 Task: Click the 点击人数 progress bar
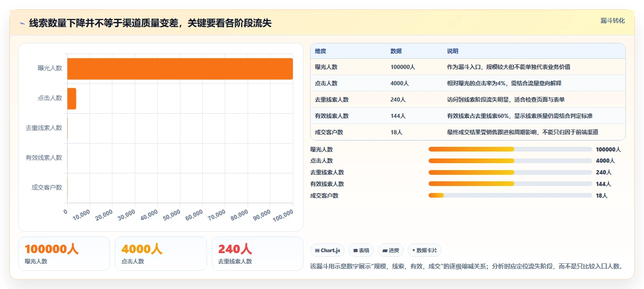click(510, 160)
